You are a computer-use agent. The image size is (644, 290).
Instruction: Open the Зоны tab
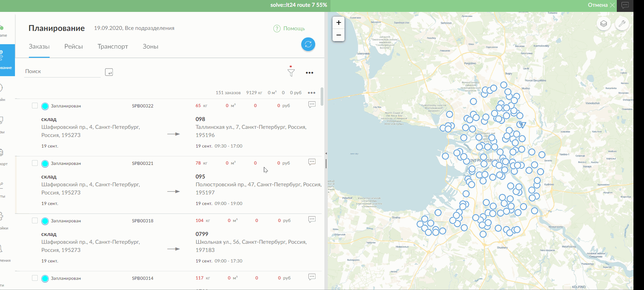tap(150, 47)
